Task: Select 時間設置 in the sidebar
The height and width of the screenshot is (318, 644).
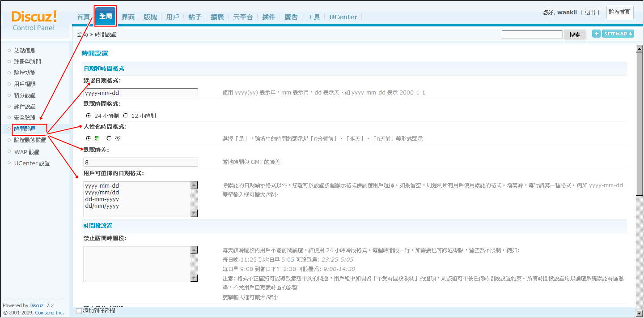Action: click(x=25, y=129)
